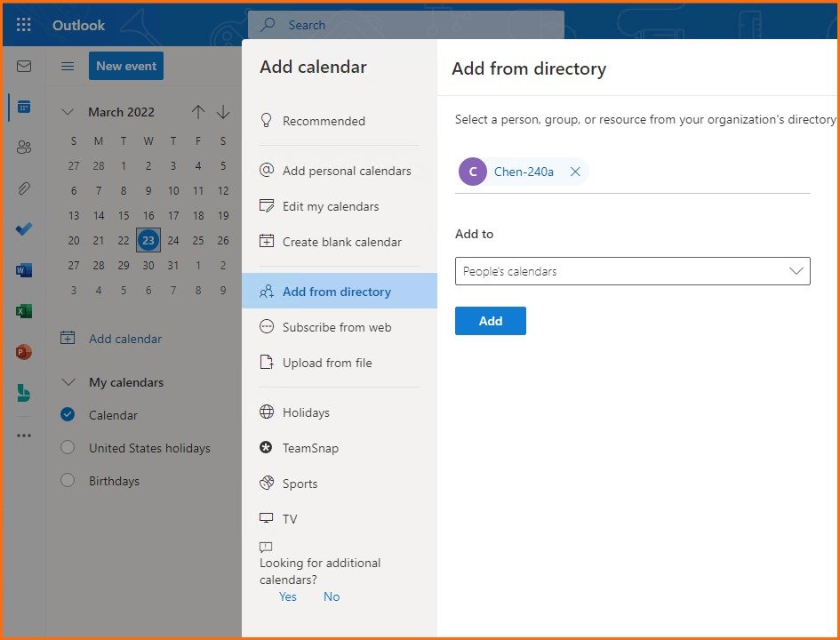
Task: Remove Chen-240a from the selection
Action: 575,172
